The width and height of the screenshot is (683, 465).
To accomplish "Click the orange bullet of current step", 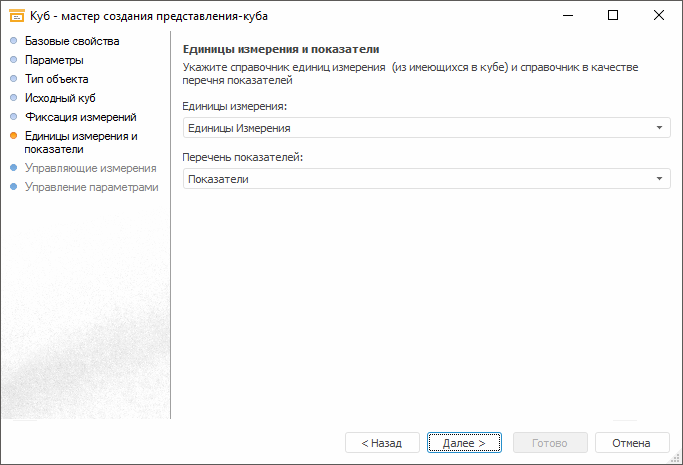I will pyautogui.click(x=13, y=136).
